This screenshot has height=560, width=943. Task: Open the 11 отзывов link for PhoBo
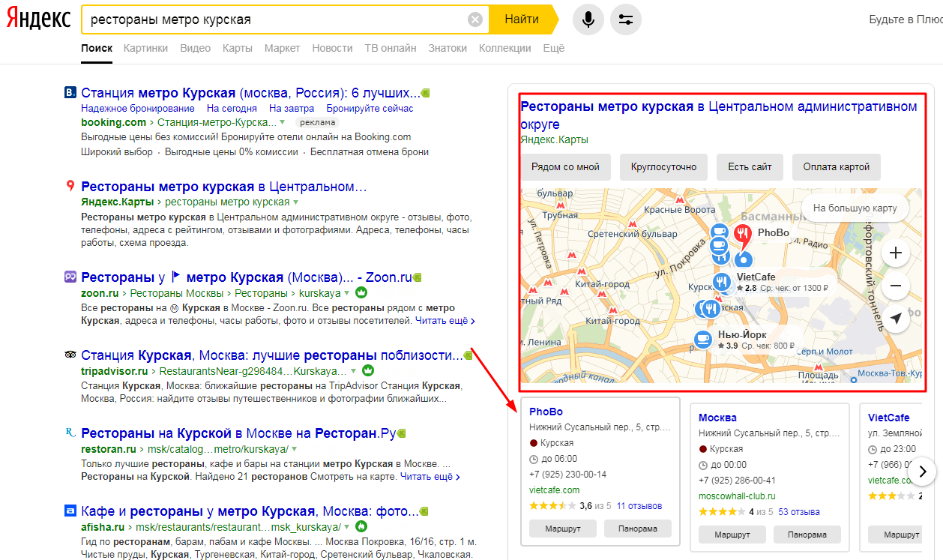coord(639,506)
